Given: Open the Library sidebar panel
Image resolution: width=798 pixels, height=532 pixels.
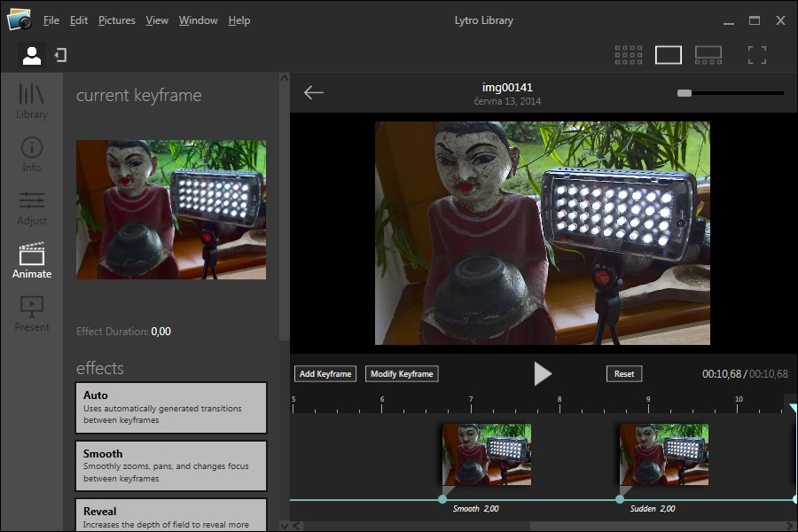Looking at the screenshot, I should (x=31, y=100).
